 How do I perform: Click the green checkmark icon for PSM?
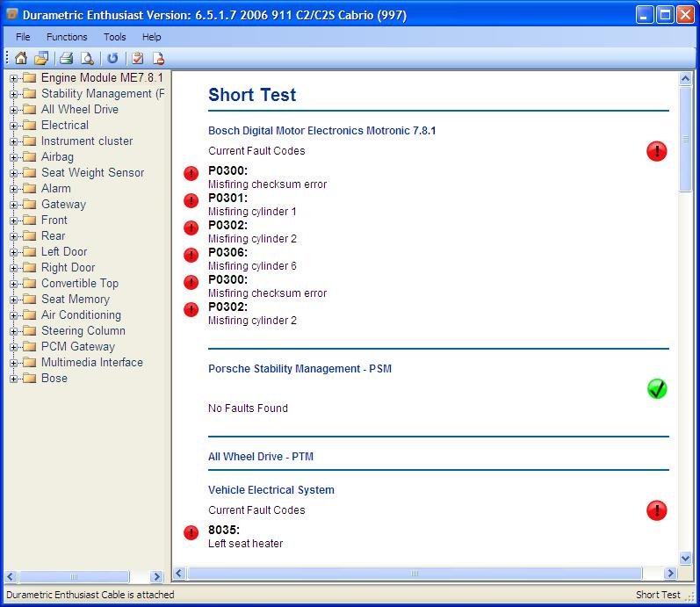click(x=657, y=388)
